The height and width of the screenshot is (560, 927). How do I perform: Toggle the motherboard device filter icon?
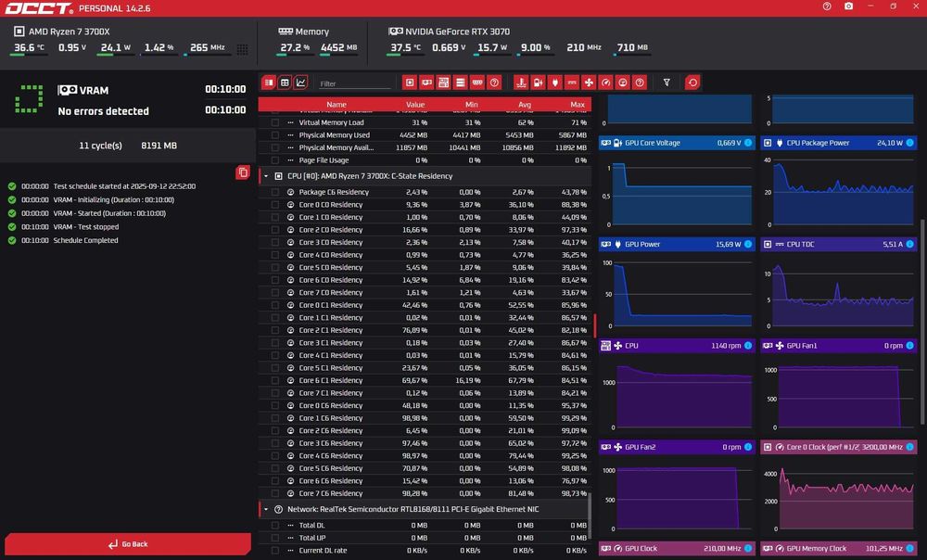pos(443,83)
